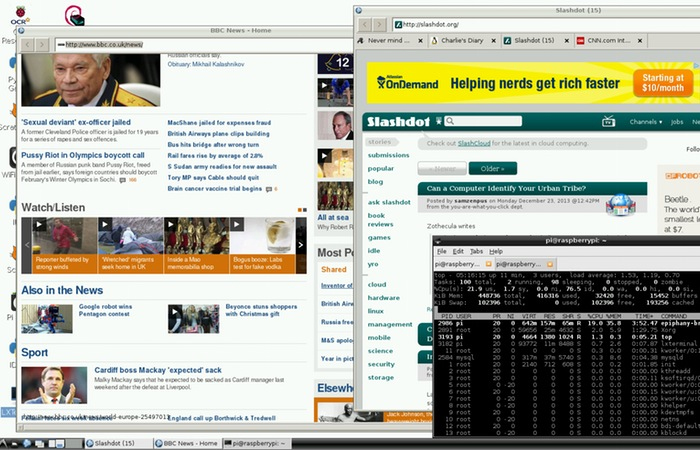Show next items in Watch/Listen carousel

[301, 245]
